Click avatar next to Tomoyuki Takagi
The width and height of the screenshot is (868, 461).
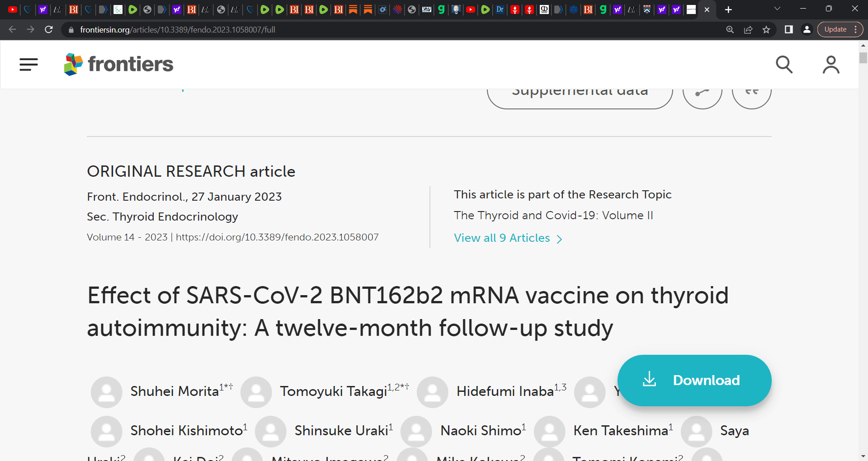click(256, 392)
